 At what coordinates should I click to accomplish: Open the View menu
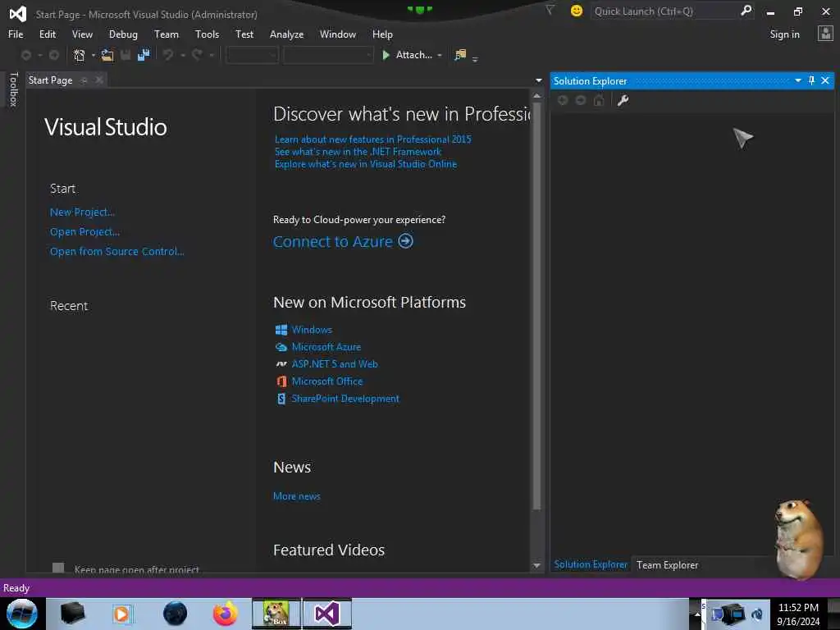point(83,34)
